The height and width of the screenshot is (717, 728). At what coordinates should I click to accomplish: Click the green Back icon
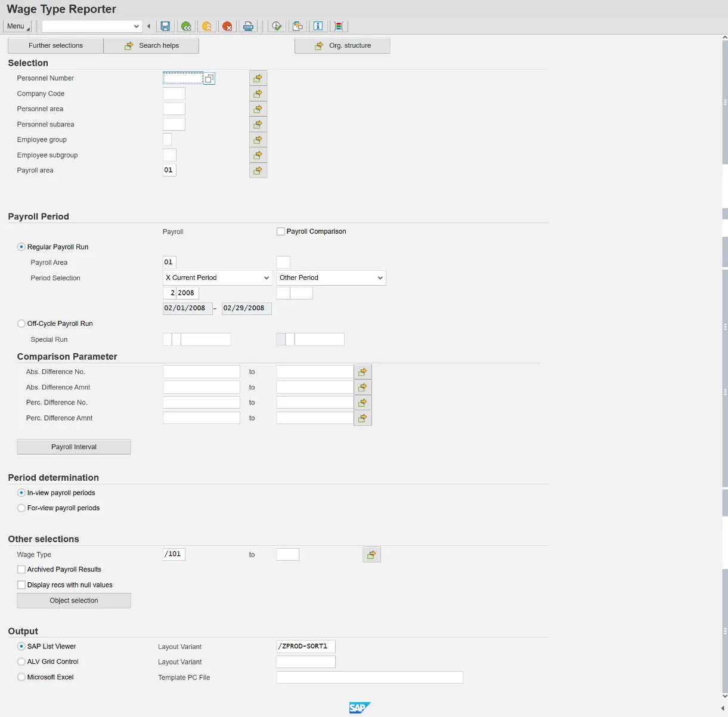[186, 26]
